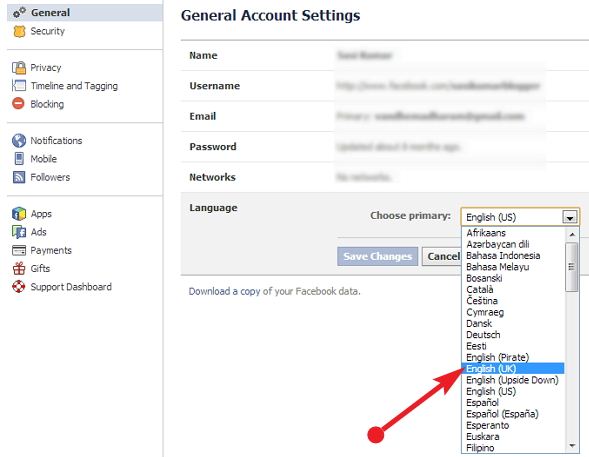This screenshot has height=457, width=589.
Task: Select Azərbaycan dili language
Action: pos(512,244)
